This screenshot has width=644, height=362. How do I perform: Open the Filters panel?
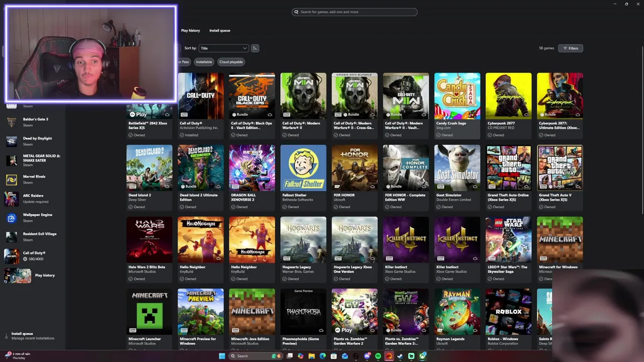point(571,48)
